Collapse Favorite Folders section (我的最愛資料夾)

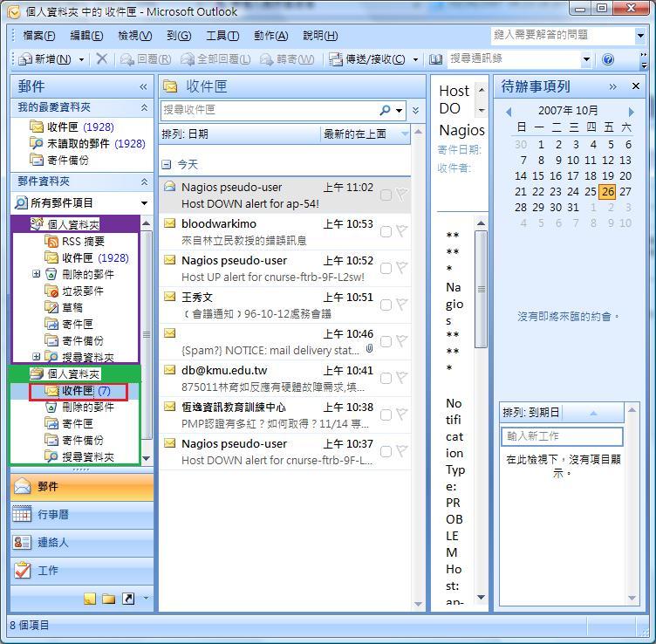(x=144, y=107)
